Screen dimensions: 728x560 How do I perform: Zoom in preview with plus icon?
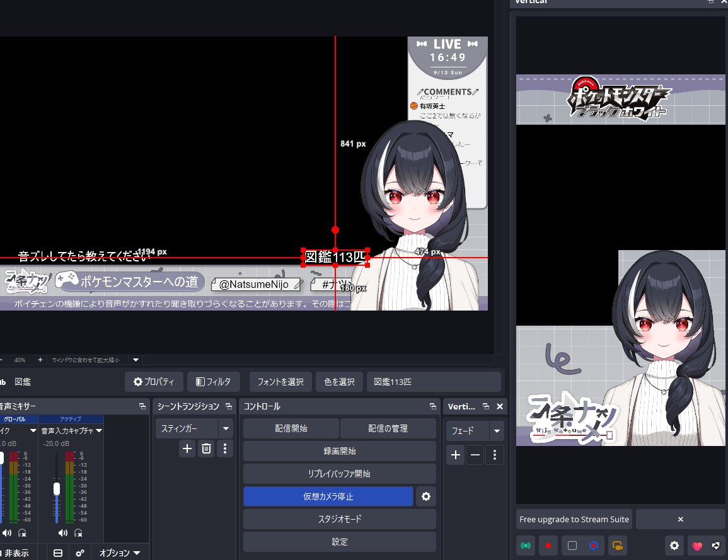(x=40, y=360)
